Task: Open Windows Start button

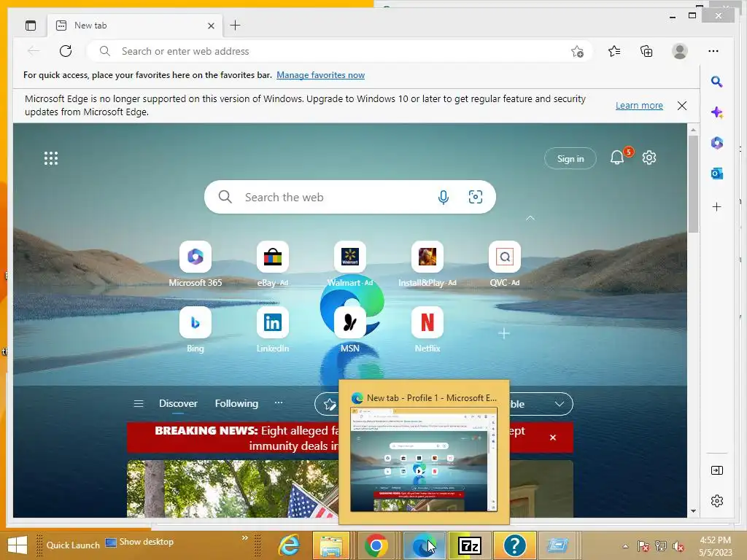Action: (18, 545)
